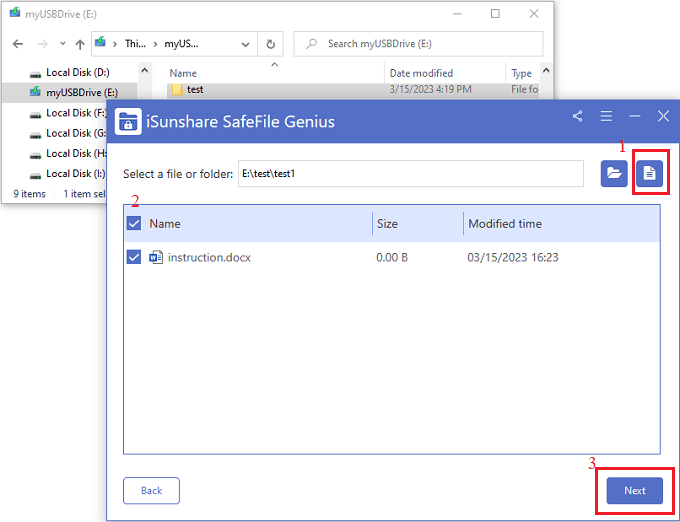Screen dimensions: 680x522
Task: Sort list by Modified time column header
Action: (x=505, y=224)
